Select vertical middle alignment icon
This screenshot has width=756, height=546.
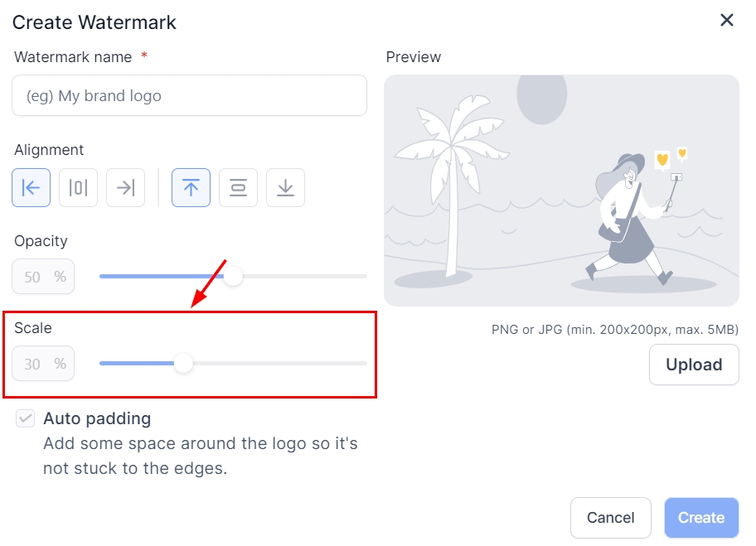point(238,187)
